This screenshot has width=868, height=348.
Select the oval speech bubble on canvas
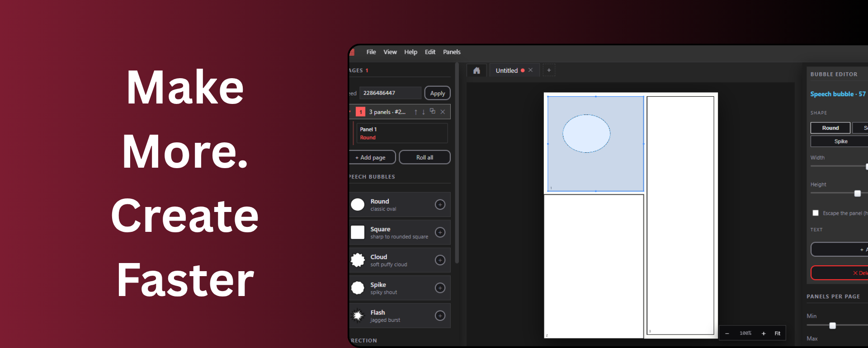click(x=586, y=133)
